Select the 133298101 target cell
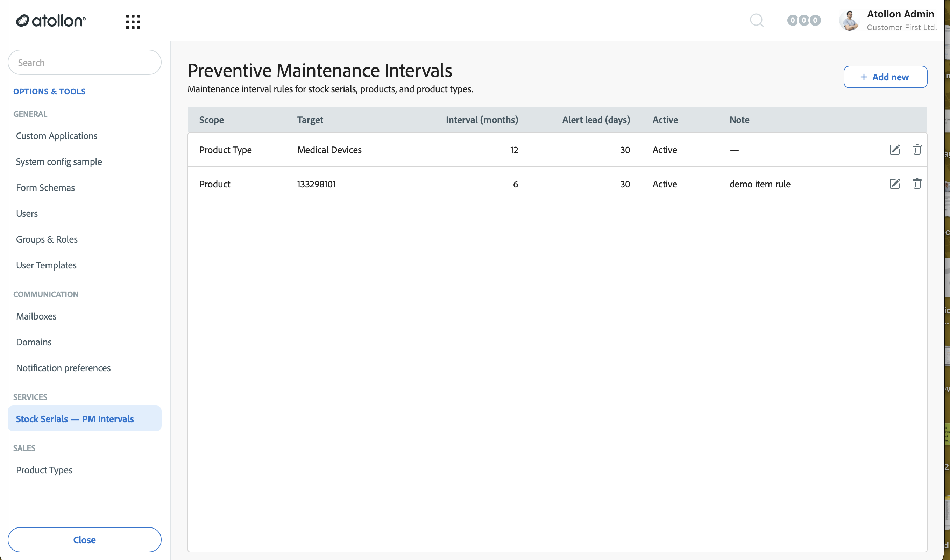This screenshot has width=950, height=560. pos(316,184)
